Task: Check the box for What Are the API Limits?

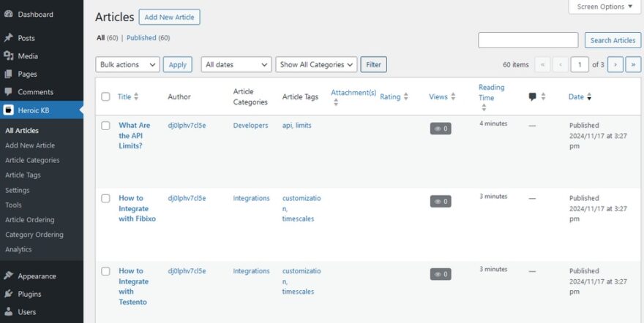Action: pyautogui.click(x=106, y=126)
